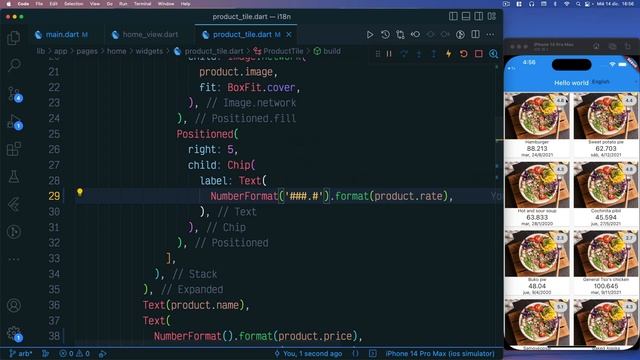Viewport: 640px width, 360px height.
Task: Open Spotlight search in macOS menu bar
Action: 578,4
